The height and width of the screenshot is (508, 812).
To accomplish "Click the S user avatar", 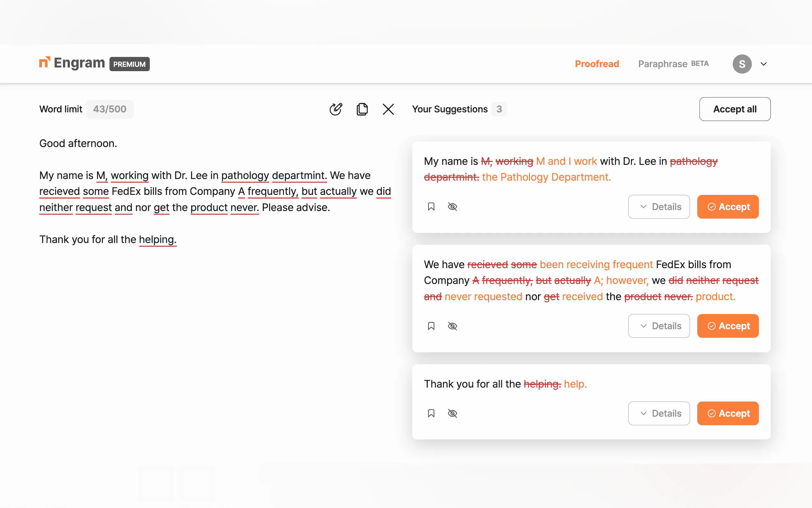I will pos(742,64).
